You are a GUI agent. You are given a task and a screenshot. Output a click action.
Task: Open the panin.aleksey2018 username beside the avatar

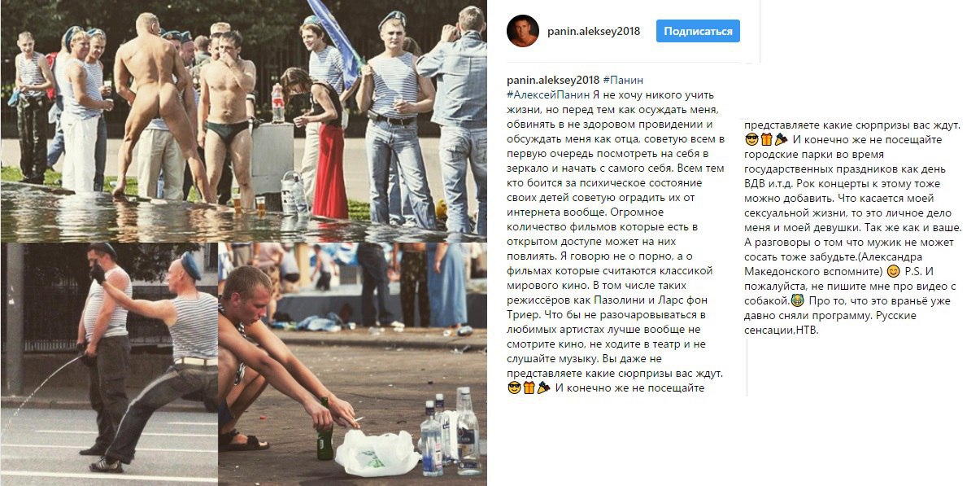coord(593,32)
